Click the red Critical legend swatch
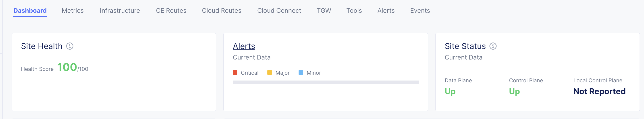 (x=235, y=72)
